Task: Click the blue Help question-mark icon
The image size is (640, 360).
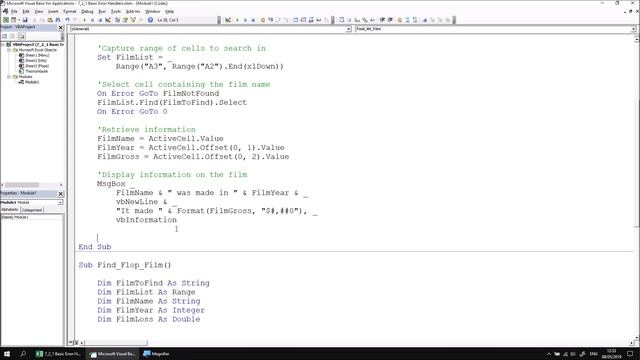Action: (150, 20)
